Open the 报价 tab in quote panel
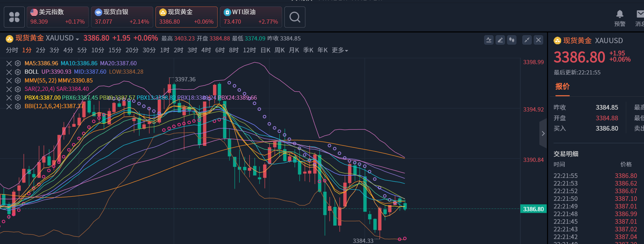Image resolution: width=644 pixels, height=244 pixels. 562,87
